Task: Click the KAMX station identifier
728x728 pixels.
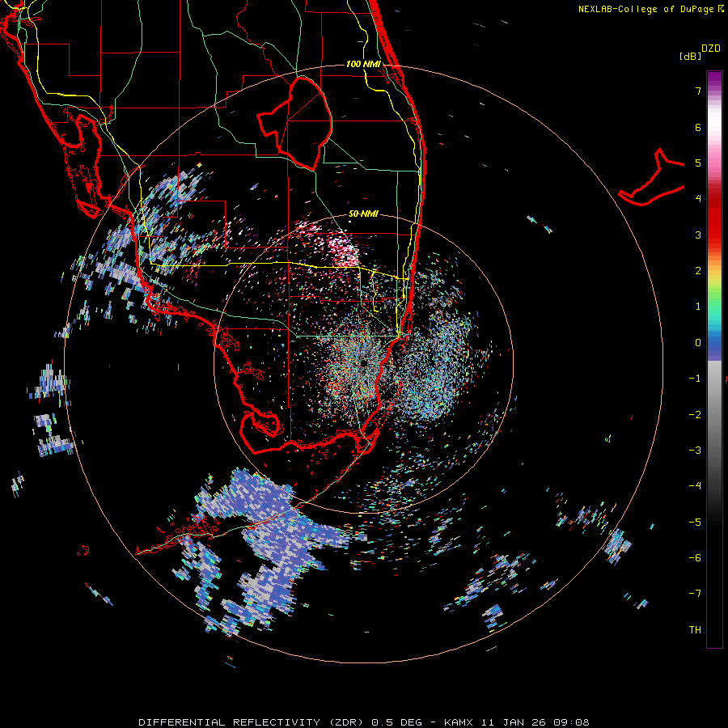Action: click(459, 722)
